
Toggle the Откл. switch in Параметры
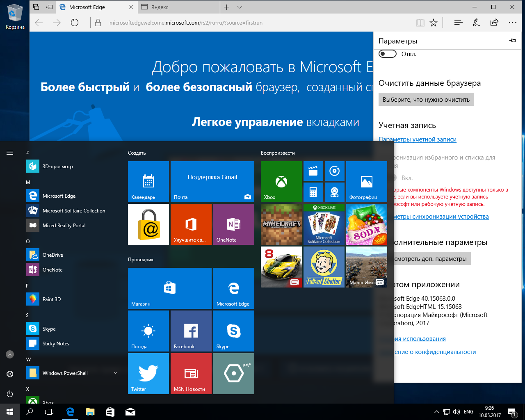click(388, 54)
